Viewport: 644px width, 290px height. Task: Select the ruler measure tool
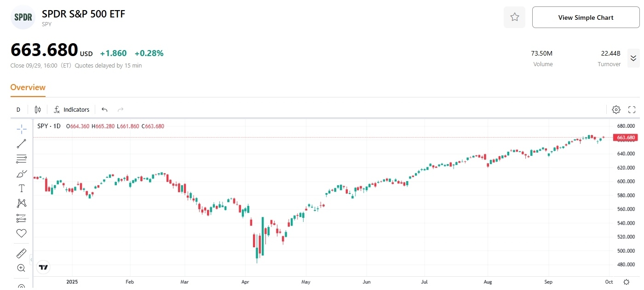point(21,253)
